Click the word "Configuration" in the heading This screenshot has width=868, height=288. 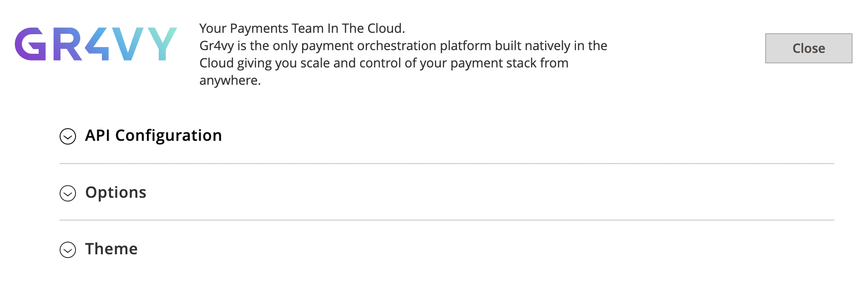pos(168,136)
